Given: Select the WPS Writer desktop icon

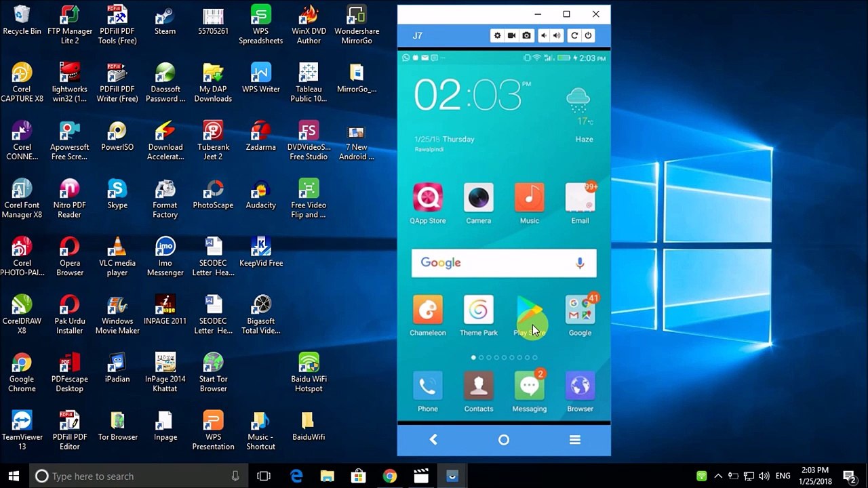Looking at the screenshot, I should (261, 79).
